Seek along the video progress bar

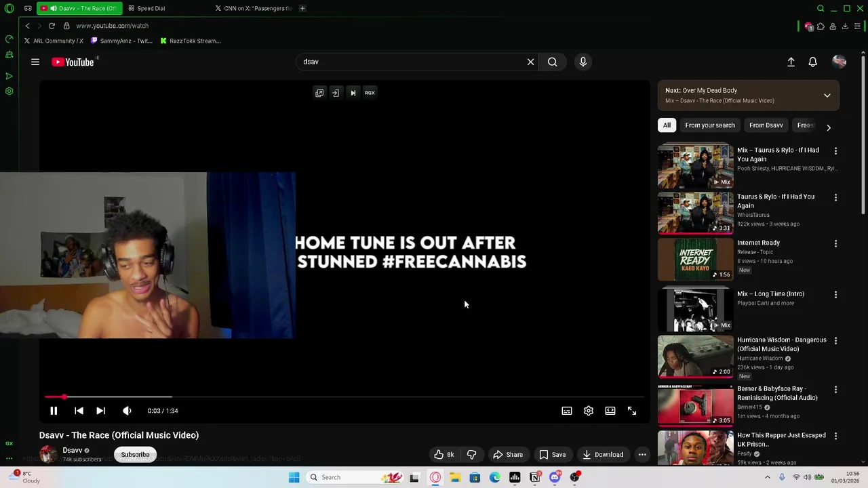(344, 396)
